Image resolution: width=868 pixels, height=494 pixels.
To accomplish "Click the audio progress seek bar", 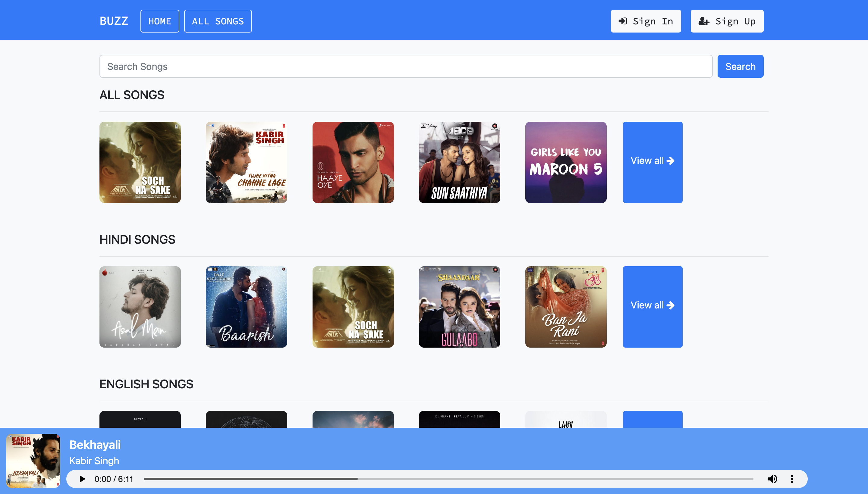I will pyautogui.click(x=448, y=479).
